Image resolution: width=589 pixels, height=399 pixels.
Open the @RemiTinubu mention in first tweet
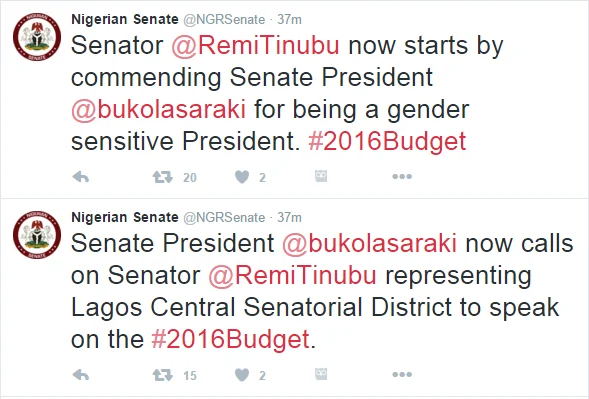255,45
